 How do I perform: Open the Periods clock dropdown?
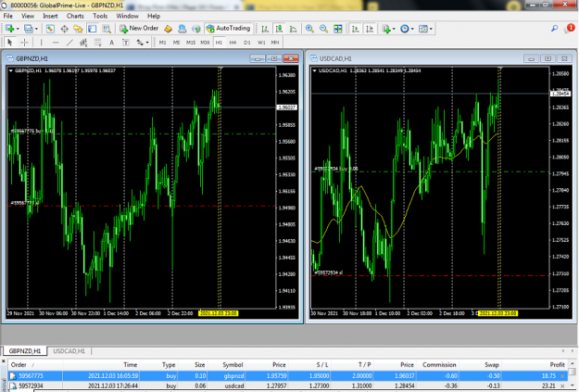(412, 29)
